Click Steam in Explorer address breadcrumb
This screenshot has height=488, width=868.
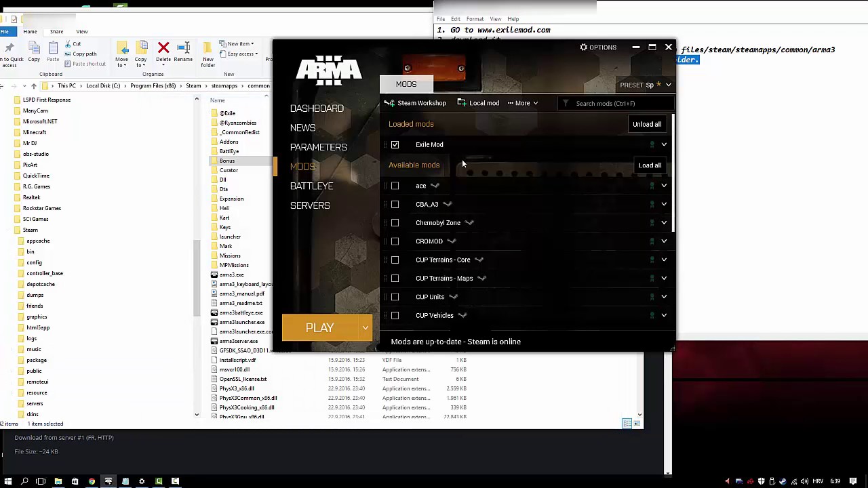194,86
